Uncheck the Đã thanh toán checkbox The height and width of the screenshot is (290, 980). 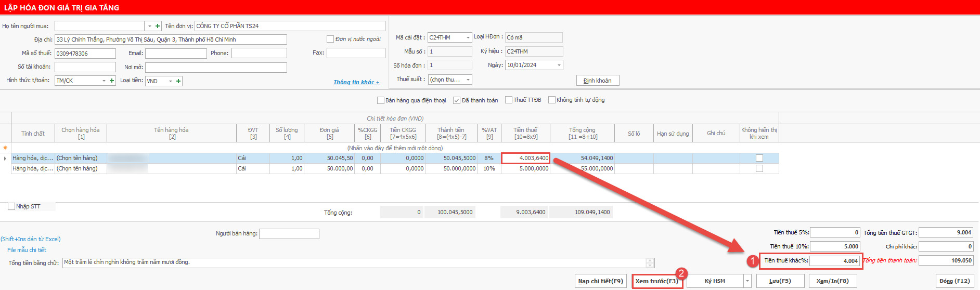click(x=457, y=100)
